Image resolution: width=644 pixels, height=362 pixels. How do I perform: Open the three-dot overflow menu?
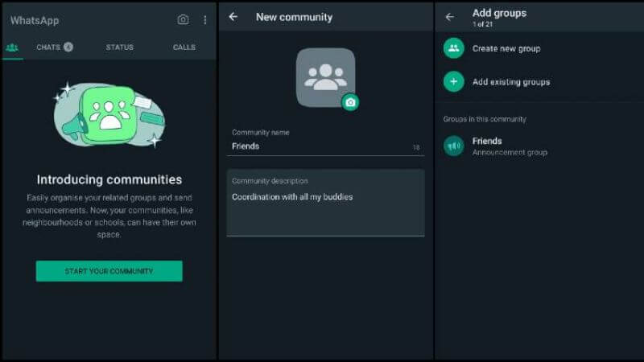coord(204,20)
